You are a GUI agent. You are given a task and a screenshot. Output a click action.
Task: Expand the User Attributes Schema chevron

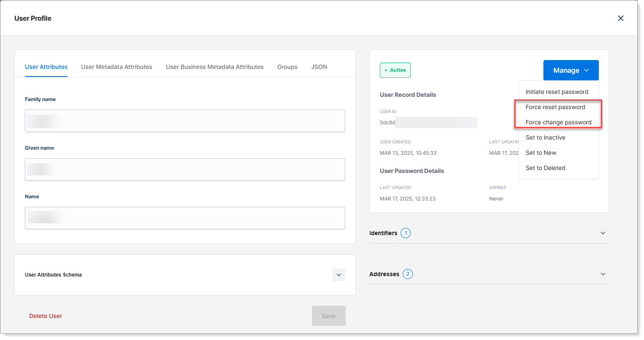338,275
